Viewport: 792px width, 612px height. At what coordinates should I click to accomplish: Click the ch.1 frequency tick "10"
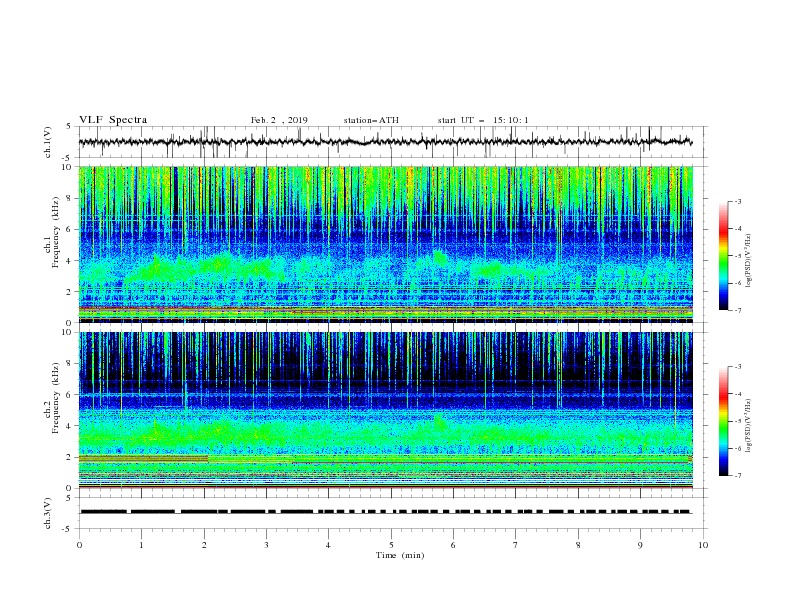[67, 167]
